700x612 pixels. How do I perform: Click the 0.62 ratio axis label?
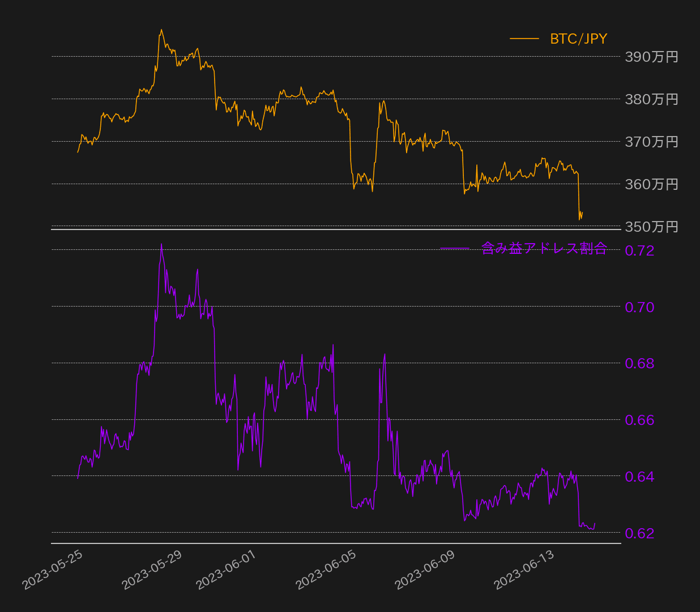pyautogui.click(x=639, y=533)
